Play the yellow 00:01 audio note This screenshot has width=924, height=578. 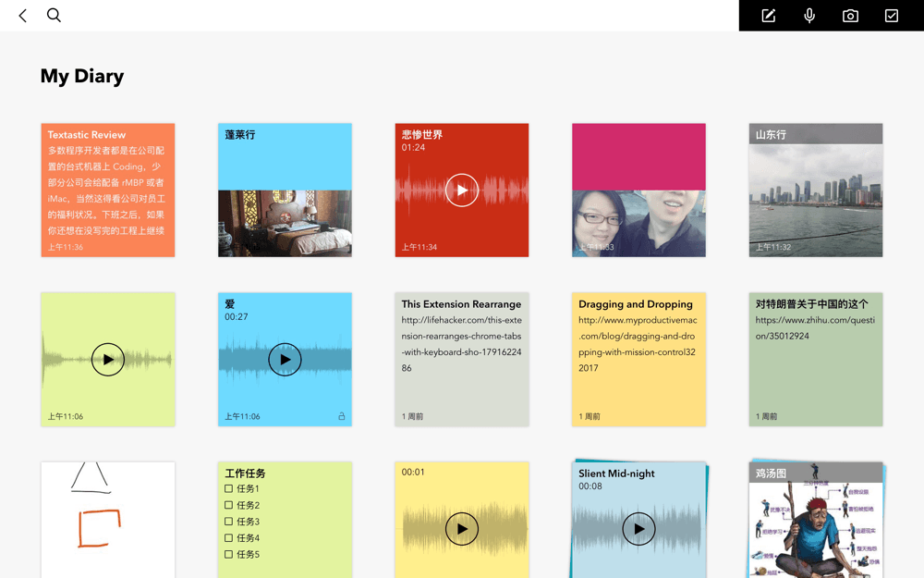point(462,529)
